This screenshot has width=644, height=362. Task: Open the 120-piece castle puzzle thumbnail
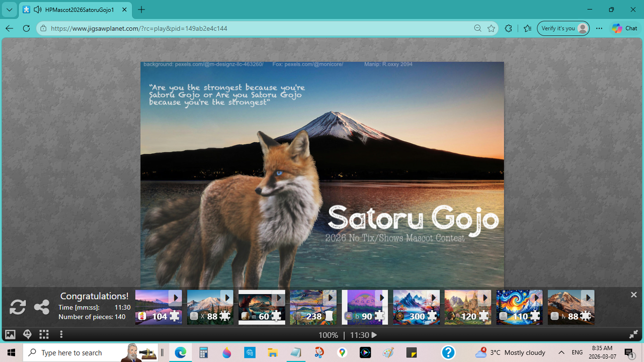coord(468,307)
